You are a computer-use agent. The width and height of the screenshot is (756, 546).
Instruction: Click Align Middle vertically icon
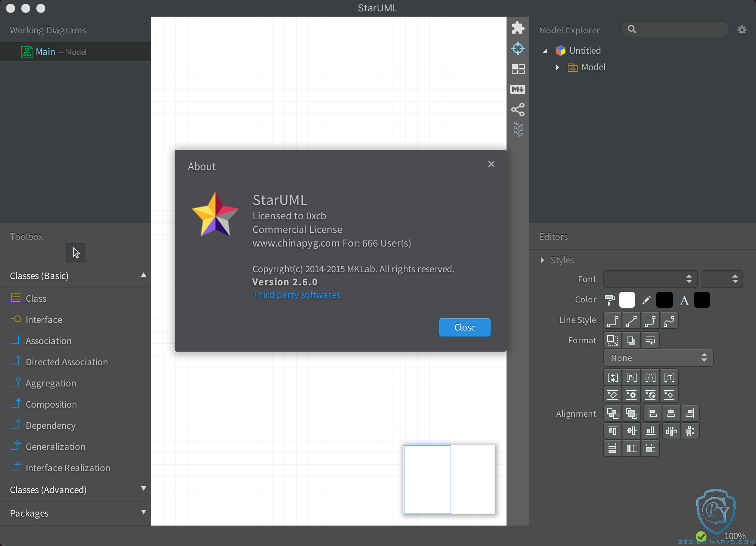click(x=631, y=431)
